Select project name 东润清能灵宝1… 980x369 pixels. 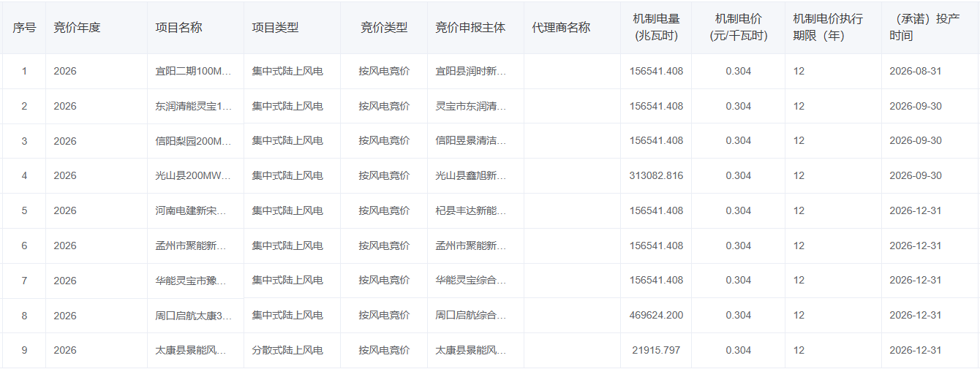pos(194,107)
